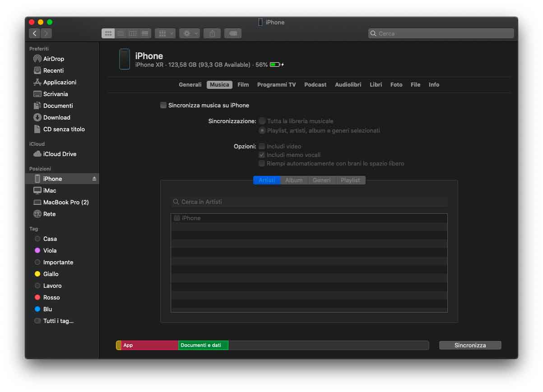The image size is (543, 392).
Task: Switch to the Album segment
Action: (294, 180)
